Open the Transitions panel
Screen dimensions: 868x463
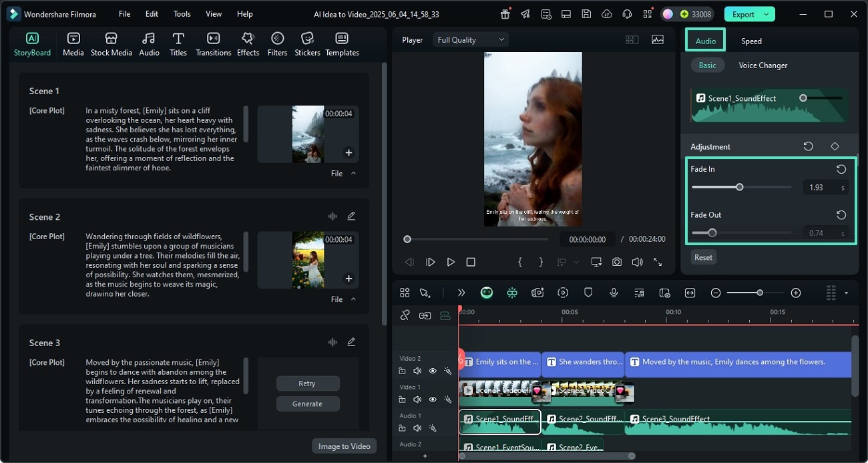click(x=213, y=44)
